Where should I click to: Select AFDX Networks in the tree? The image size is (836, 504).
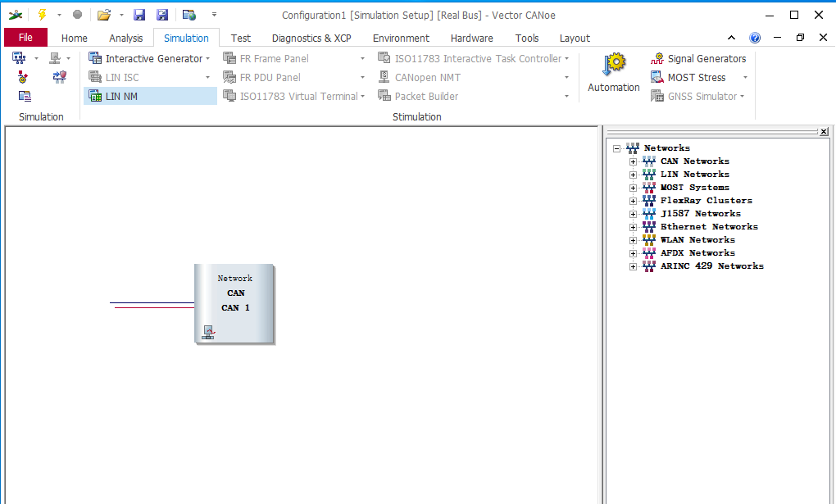[697, 252]
